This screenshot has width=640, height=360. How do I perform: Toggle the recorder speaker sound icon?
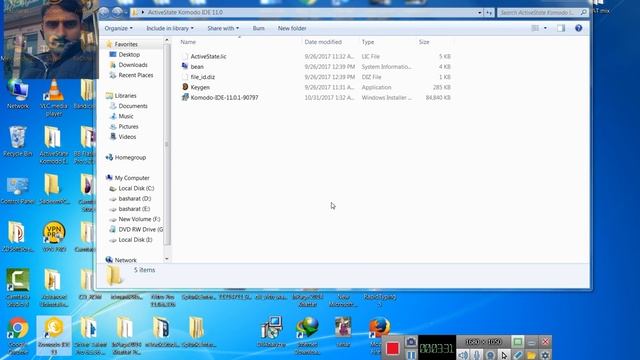pos(463,355)
